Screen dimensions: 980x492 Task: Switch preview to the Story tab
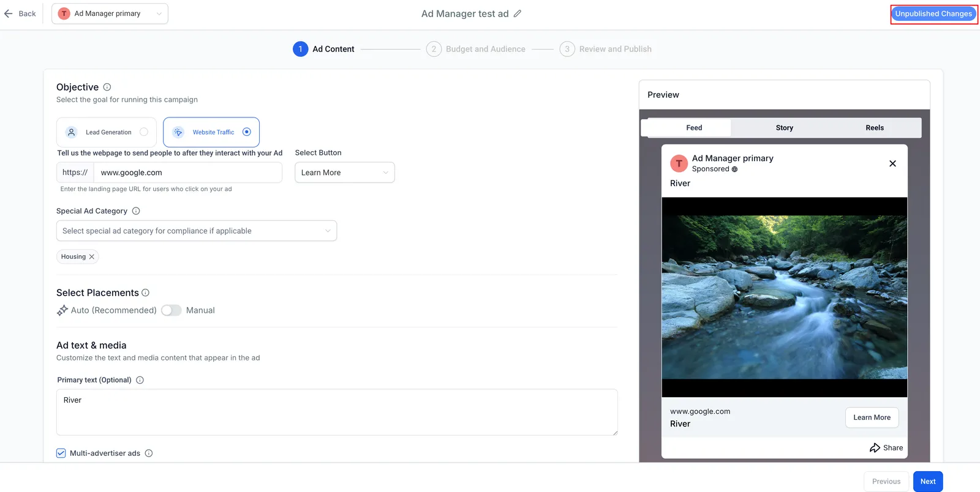click(785, 128)
